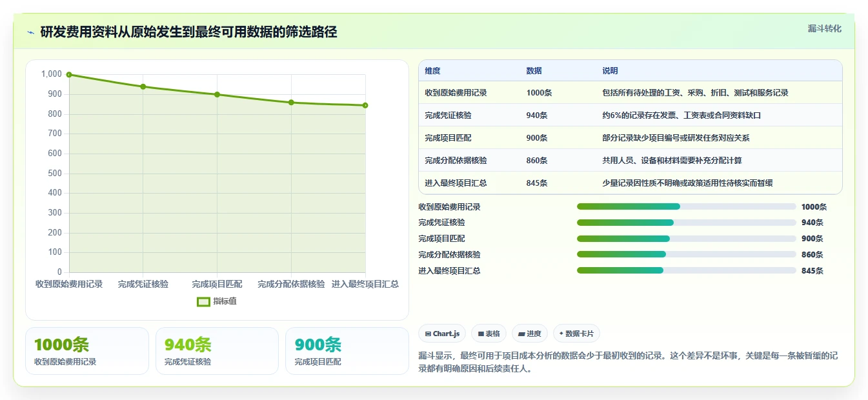The height and width of the screenshot is (400, 868).
Task: Click the header title 研发费用资料…筛选路径
Action: point(189,32)
